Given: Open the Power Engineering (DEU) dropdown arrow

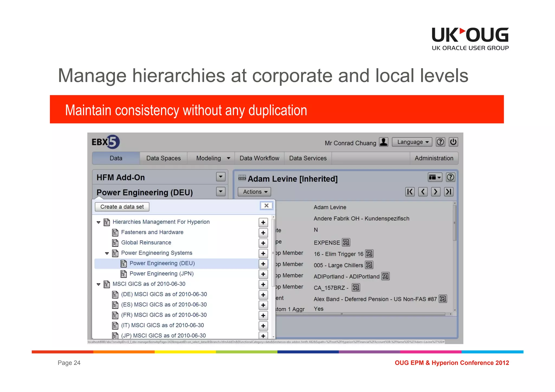Looking at the screenshot, I should [x=221, y=192].
